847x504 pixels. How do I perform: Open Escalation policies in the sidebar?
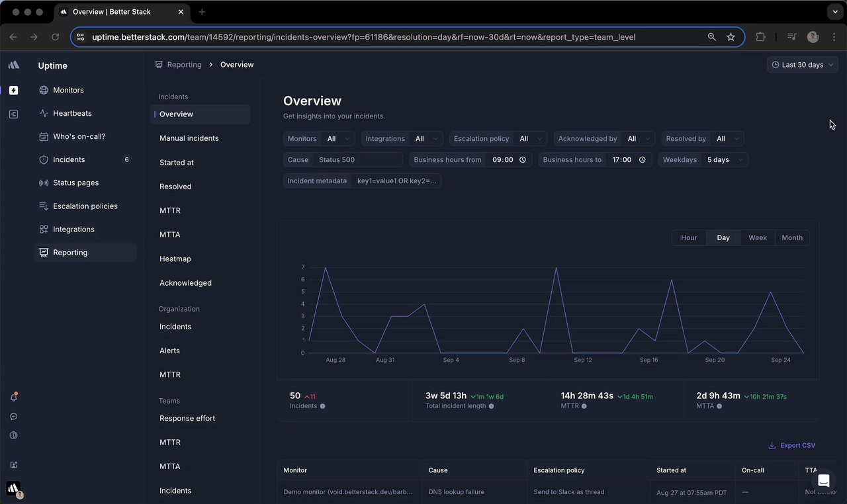85,206
